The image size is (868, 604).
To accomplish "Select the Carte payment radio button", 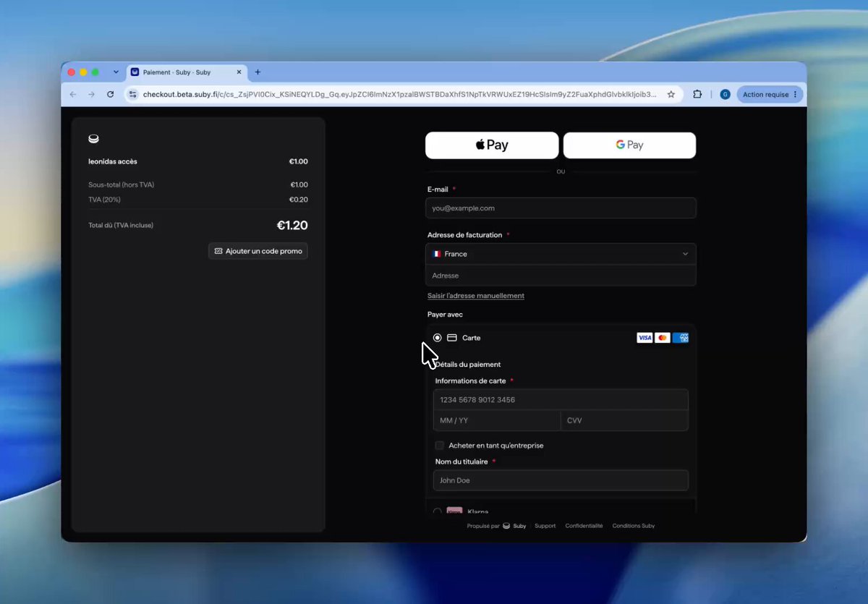I will [x=438, y=338].
